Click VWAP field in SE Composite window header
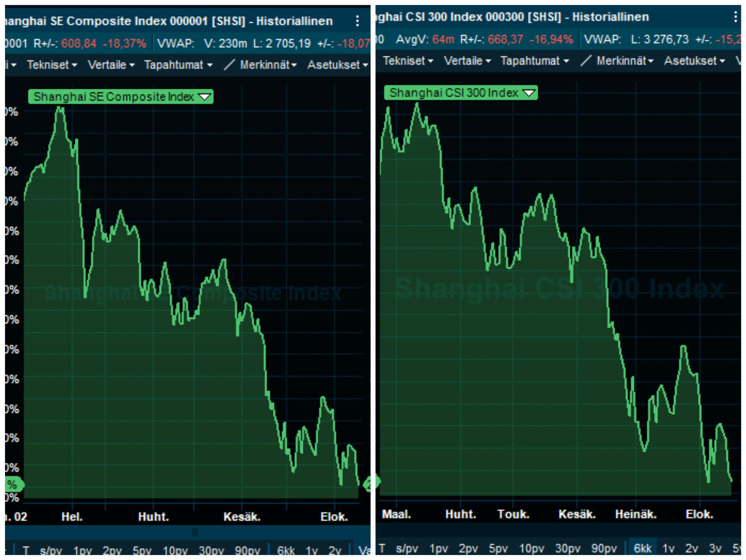Viewport: 746px width, 560px height. coord(175,44)
